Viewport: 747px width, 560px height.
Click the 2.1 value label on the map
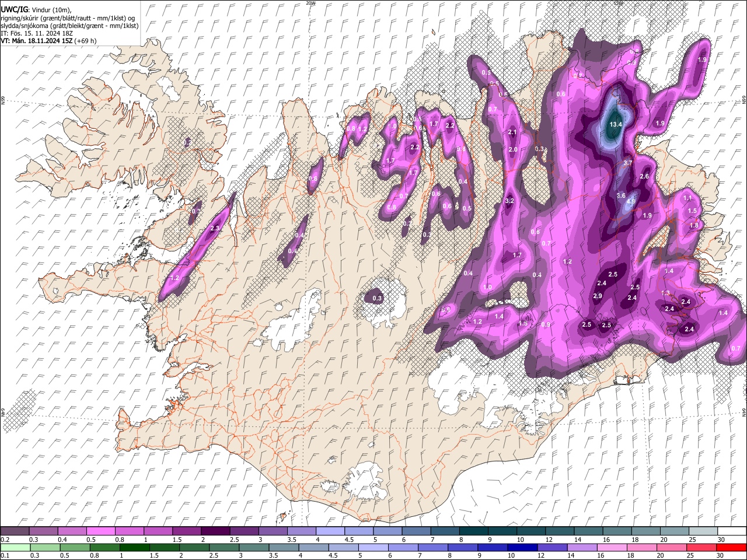point(513,132)
